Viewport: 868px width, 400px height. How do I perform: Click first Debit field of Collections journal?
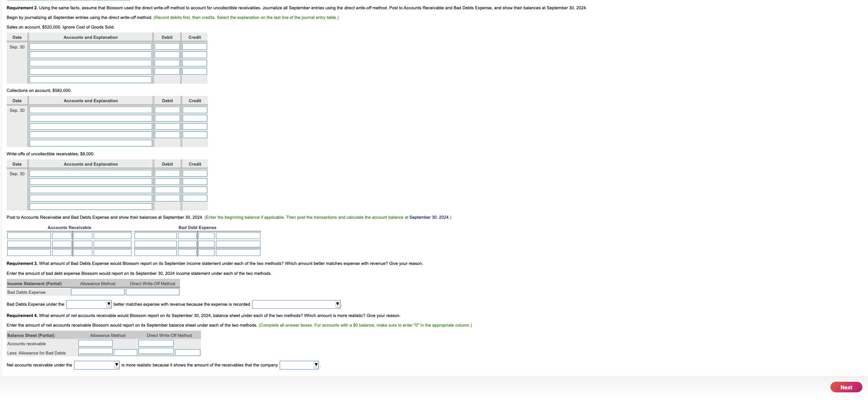point(167,110)
